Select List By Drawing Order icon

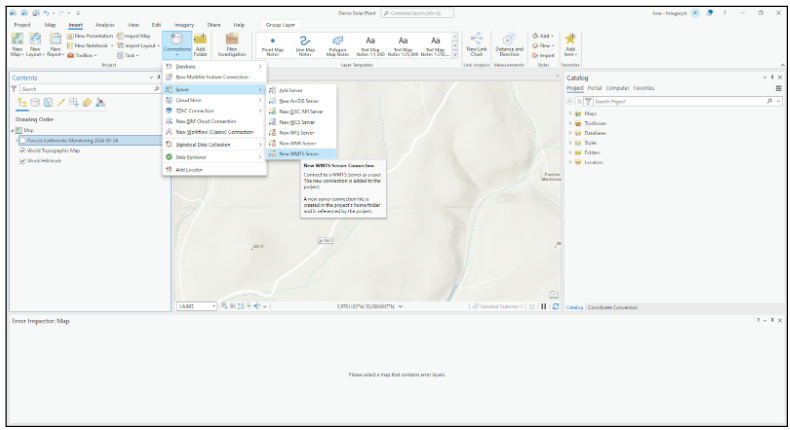[22, 103]
